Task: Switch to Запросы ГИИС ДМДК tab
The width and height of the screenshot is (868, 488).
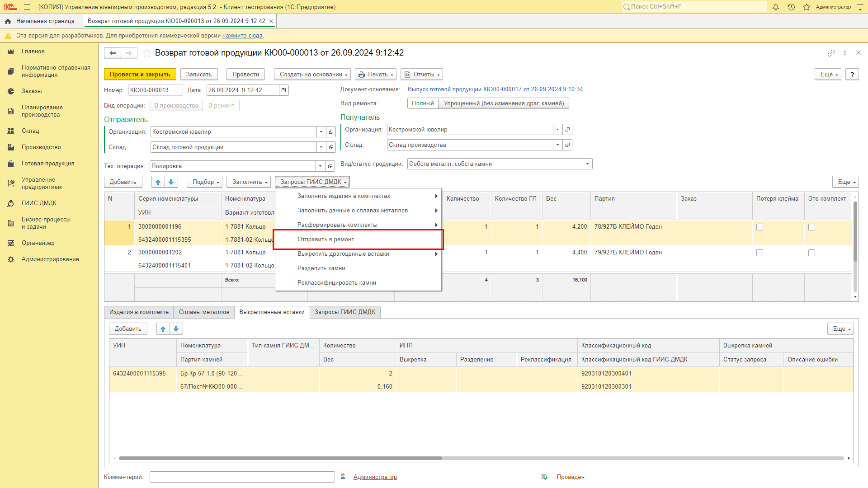Action: point(345,312)
